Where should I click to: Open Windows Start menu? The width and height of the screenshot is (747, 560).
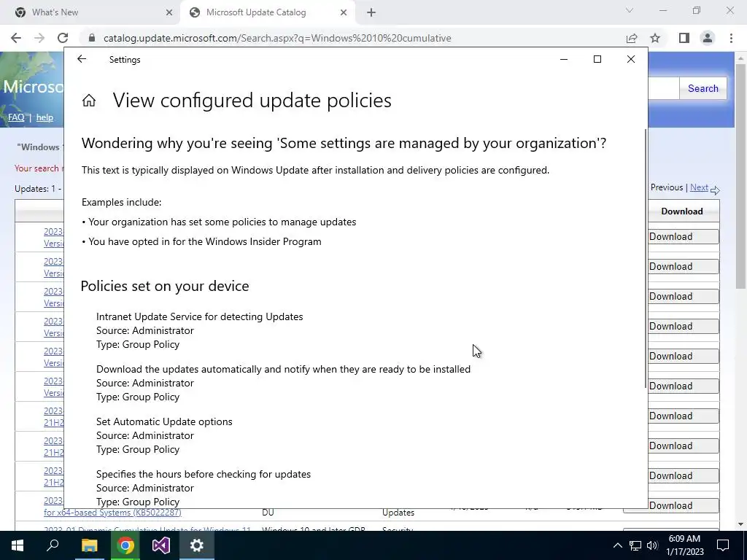click(18, 545)
